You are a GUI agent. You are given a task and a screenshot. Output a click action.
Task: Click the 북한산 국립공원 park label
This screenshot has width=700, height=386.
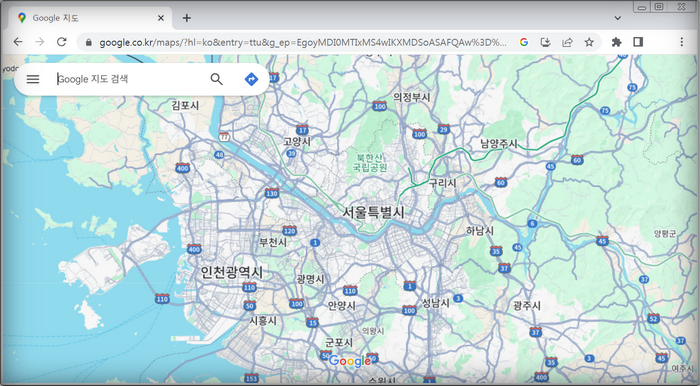[370, 163]
